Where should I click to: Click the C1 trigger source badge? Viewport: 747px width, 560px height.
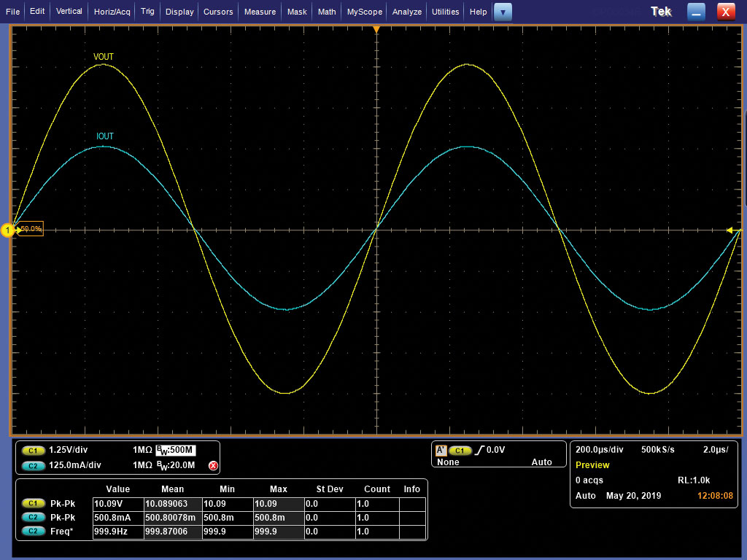[x=460, y=450]
